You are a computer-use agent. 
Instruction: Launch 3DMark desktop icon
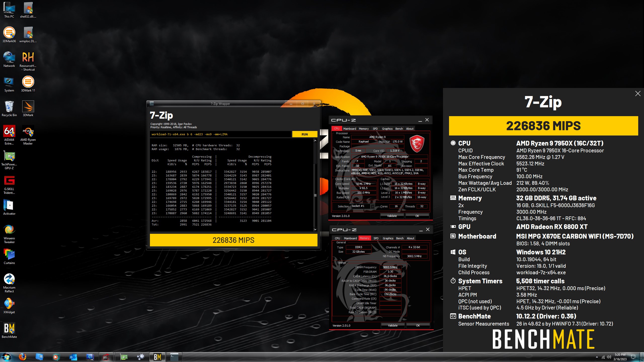[x=28, y=109]
